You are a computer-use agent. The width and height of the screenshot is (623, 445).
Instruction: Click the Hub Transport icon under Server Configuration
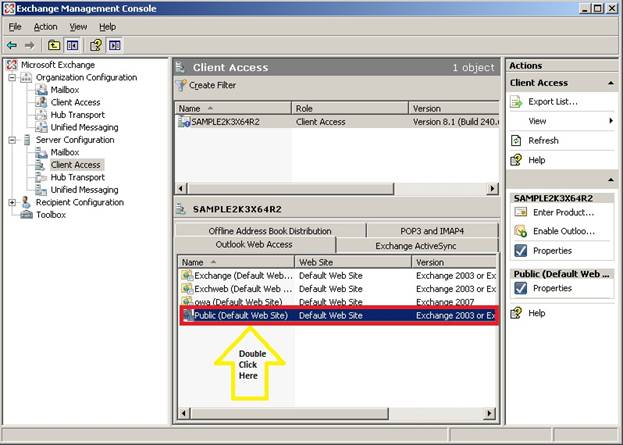click(41, 177)
